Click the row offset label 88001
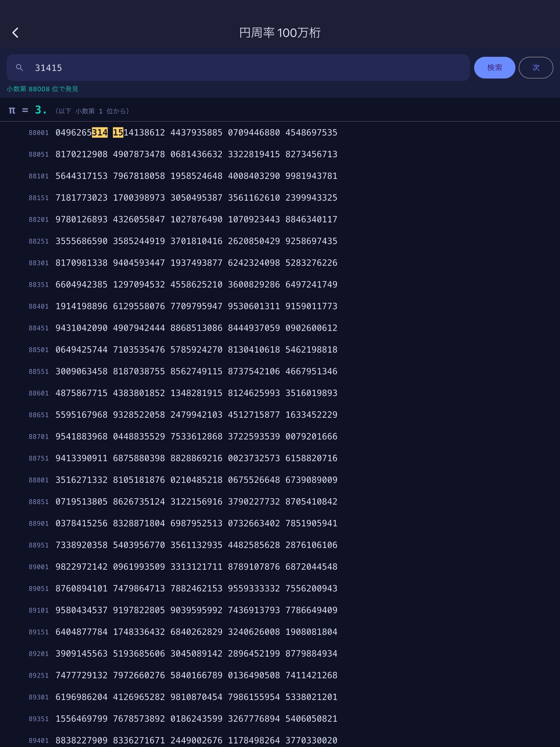This screenshot has width=560, height=747. point(39,133)
